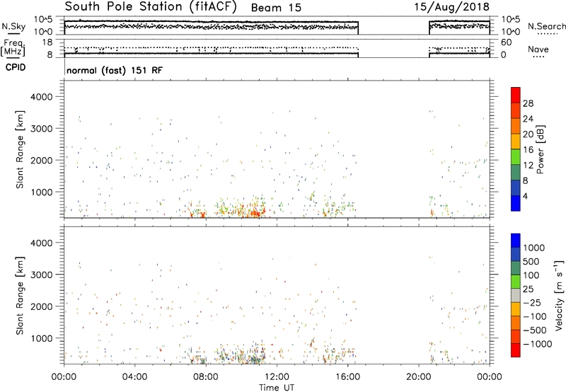Click the Slant Range [km] label of power panel

coord(20,149)
